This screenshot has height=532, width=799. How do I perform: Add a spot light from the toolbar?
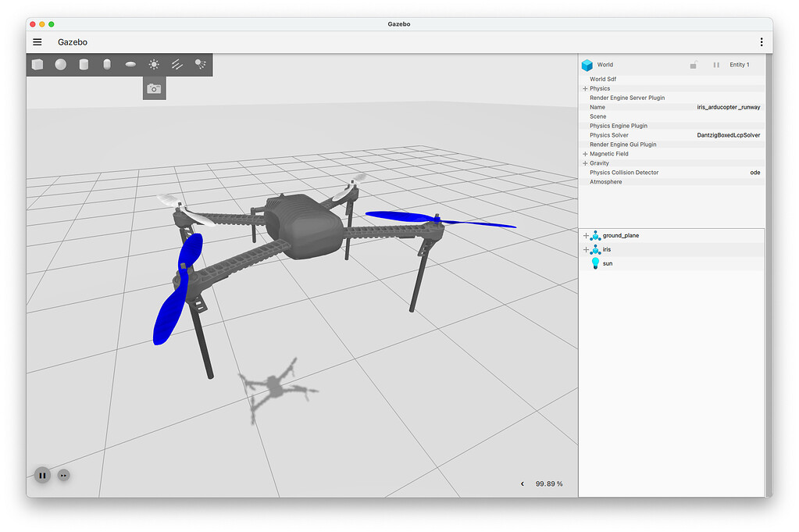(201, 64)
